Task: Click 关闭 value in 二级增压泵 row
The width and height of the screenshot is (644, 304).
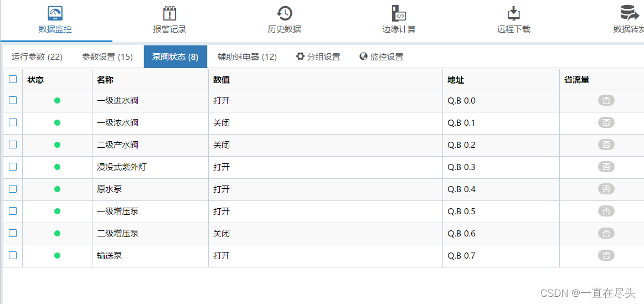Action: (x=221, y=234)
